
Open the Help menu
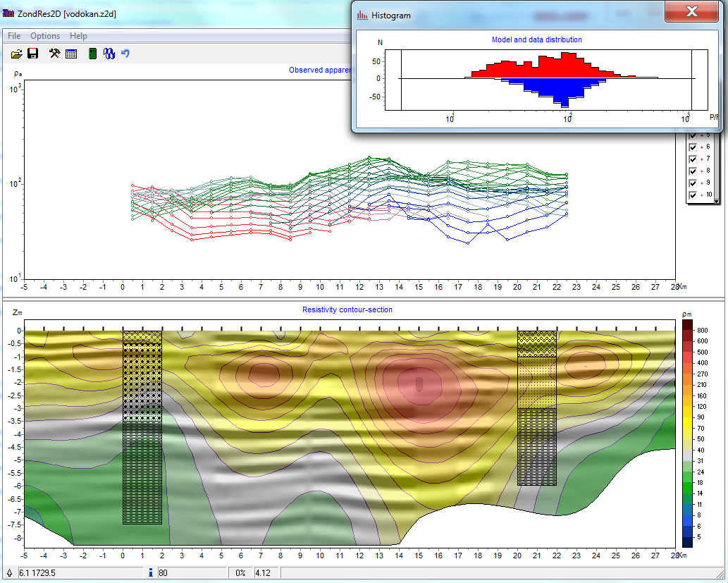pos(79,36)
